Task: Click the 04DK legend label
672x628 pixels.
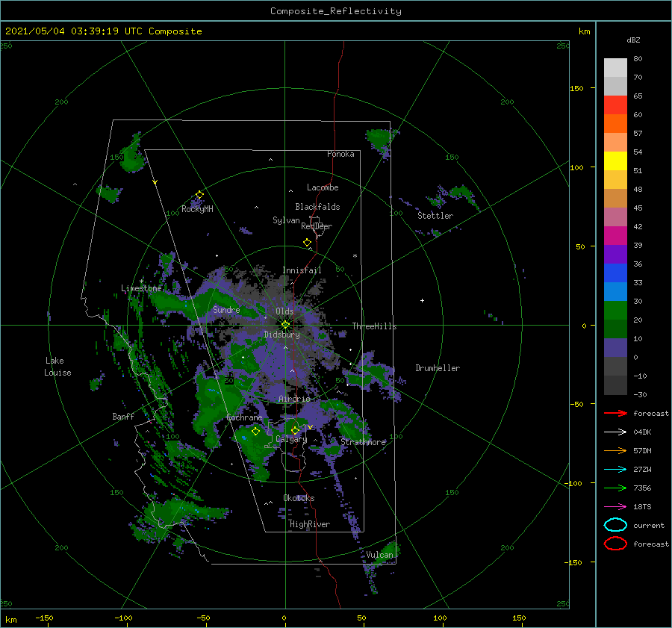Action: coord(642,432)
